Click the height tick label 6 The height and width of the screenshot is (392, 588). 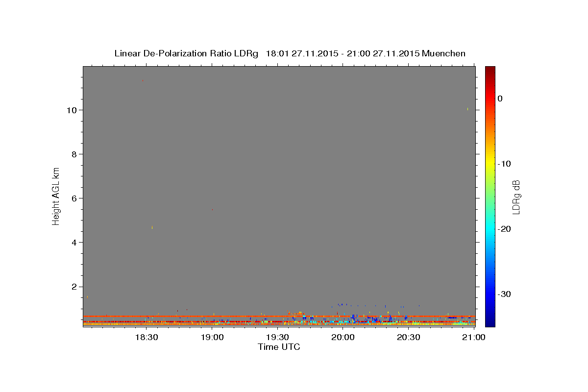[75, 198]
